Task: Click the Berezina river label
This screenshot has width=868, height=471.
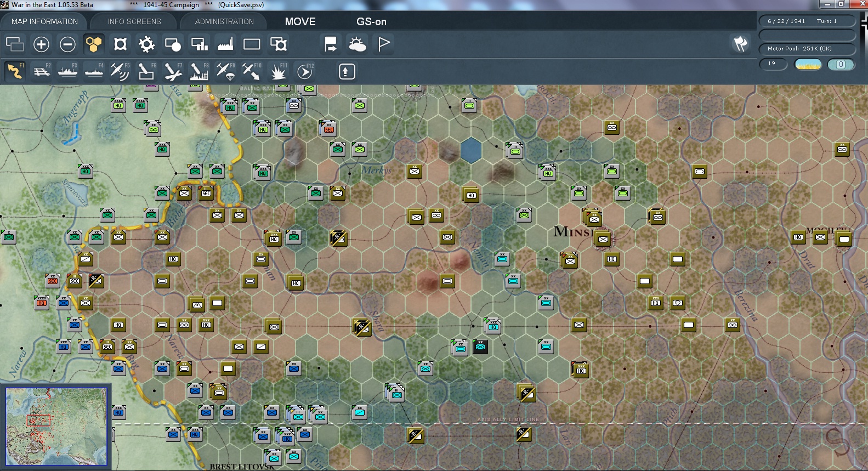Action: (746, 305)
